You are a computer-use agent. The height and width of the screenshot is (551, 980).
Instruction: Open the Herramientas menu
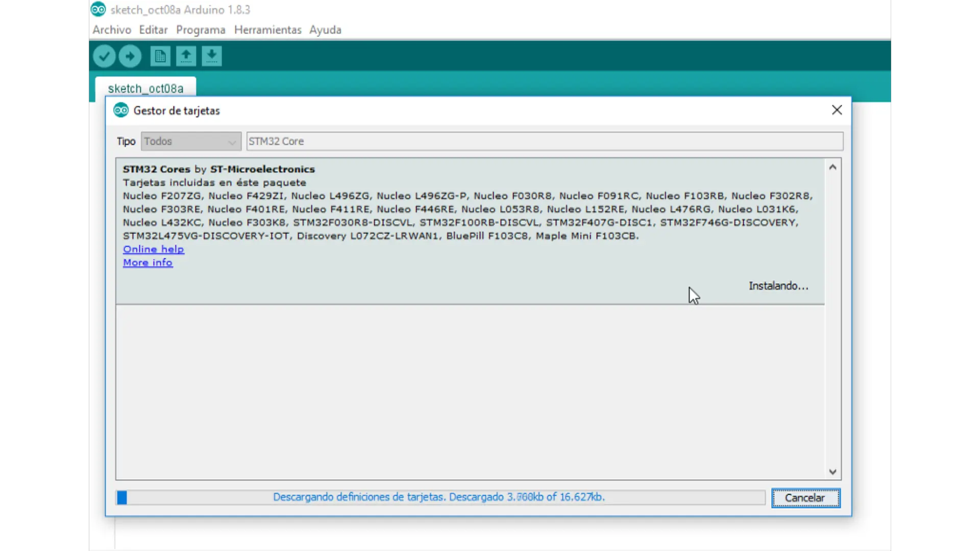pos(267,30)
